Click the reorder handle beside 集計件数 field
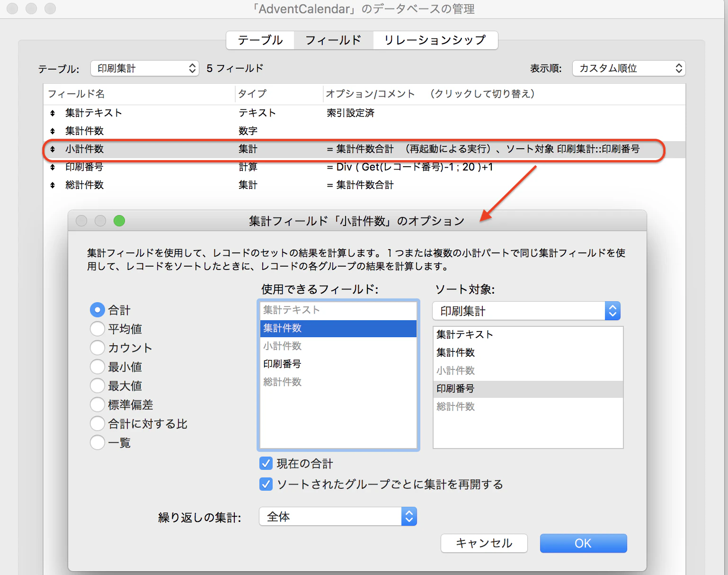728x575 pixels. [53, 131]
